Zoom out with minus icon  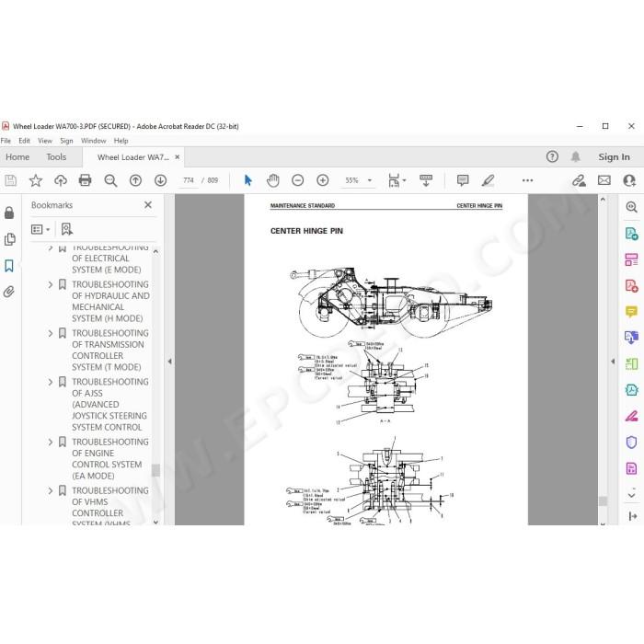(x=297, y=180)
